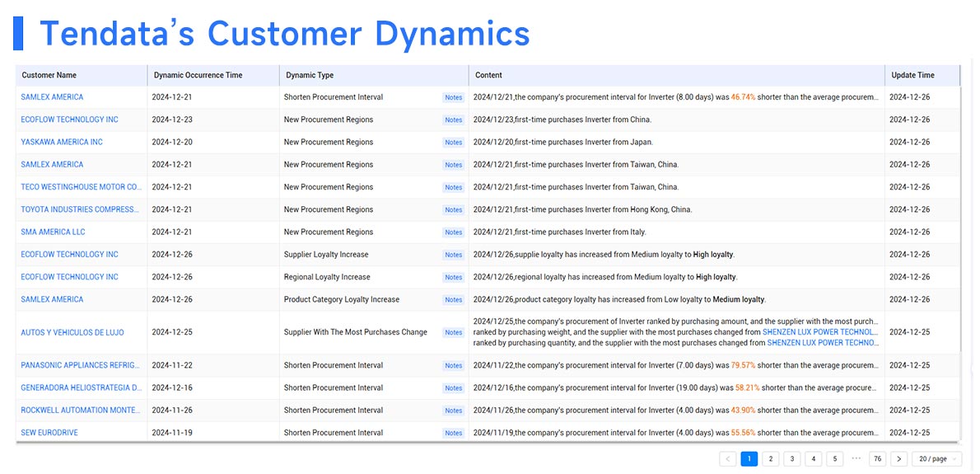Open ECOFLOW TECHNOLOGY INC Supplier Loyalty Increase row link
The width and height of the screenshot is (980, 474).
pyautogui.click(x=69, y=255)
